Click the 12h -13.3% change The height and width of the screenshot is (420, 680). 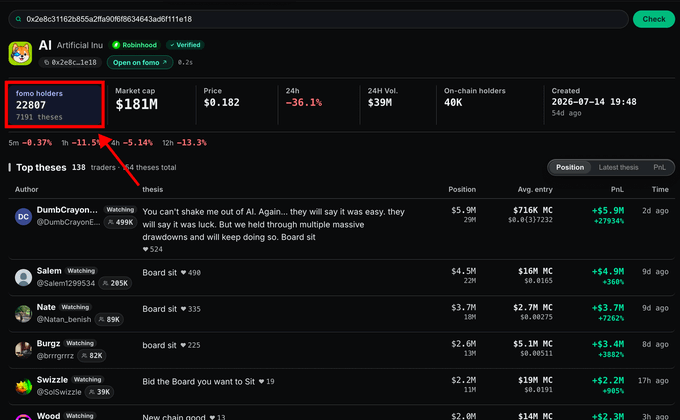pyautogui.click(x=184, y=143)
